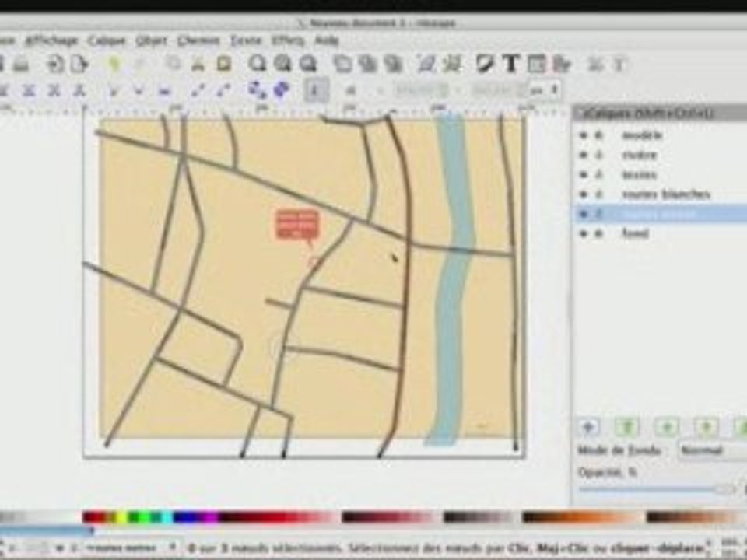Toggle visibility of routes blanches layer

click(x=583, y=194)
